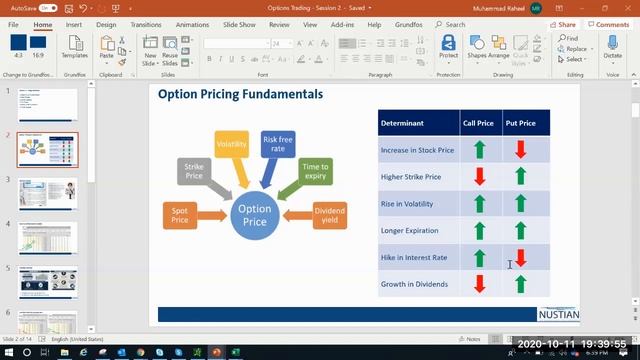640x360 pixels.
Task: Copy the selection
Action: click(x=122, y=51)
